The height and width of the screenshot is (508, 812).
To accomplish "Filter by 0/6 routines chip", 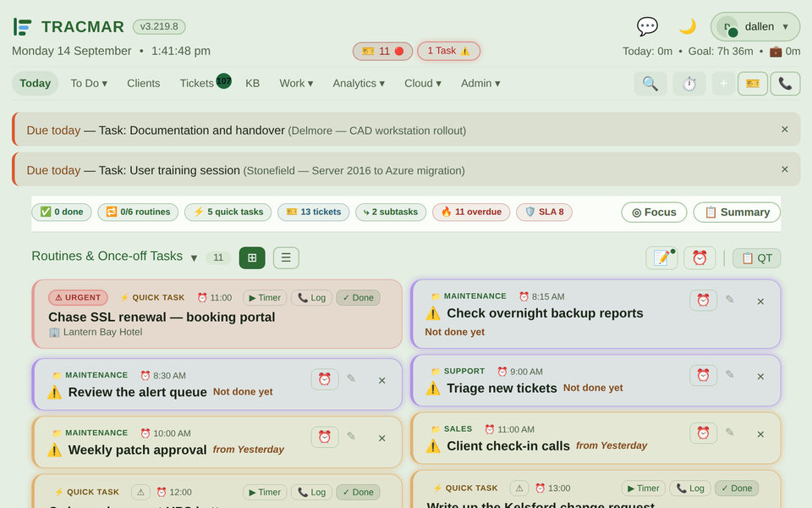I will point(138,212).
